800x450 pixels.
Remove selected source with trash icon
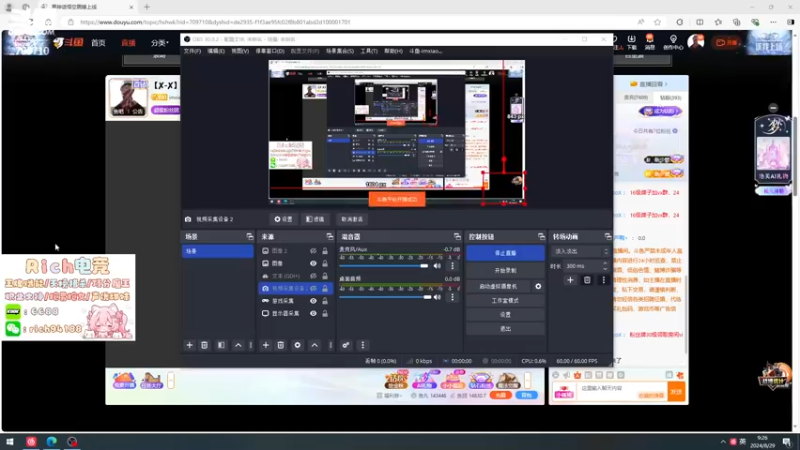click(281, 345)
